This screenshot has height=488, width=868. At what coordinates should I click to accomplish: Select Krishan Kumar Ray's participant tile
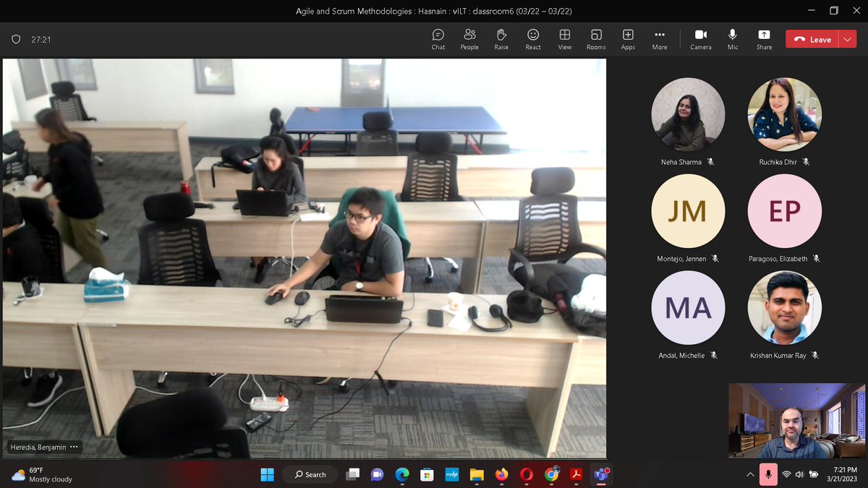(x=784, y=308)
